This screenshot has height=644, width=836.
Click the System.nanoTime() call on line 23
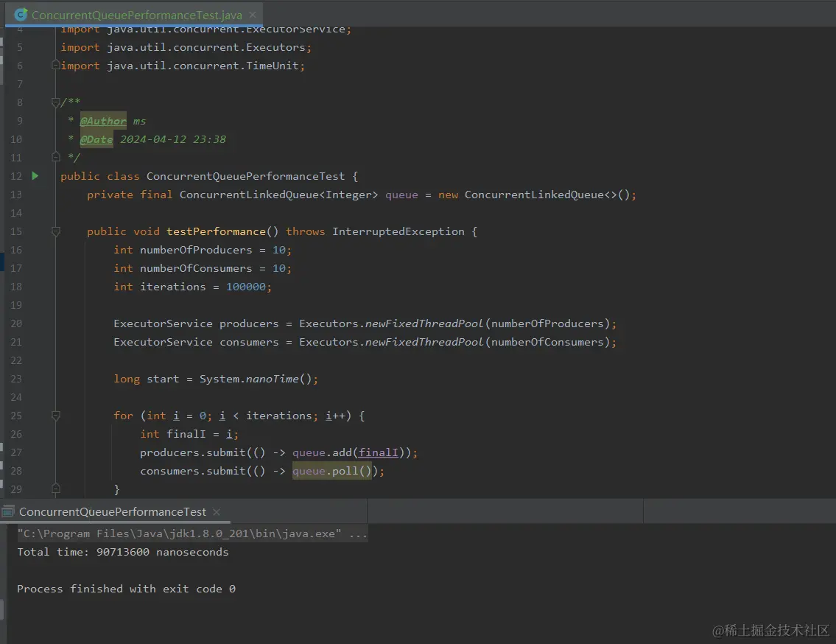pos(255,379)
